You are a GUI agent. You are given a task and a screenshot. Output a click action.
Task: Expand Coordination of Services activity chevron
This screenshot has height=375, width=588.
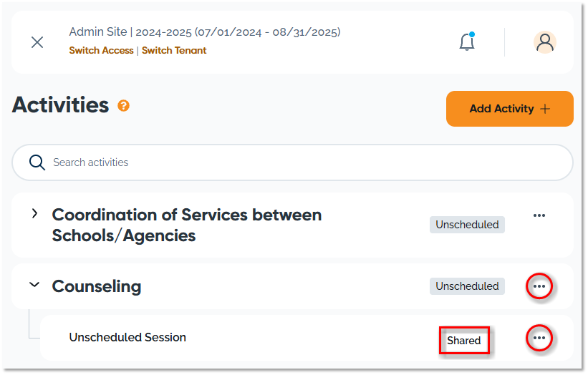pyautogui.click(x=34, y=214)
